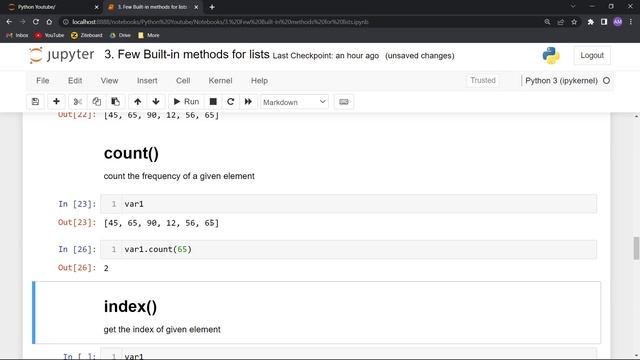
Task: Go to browser home page
Action: [49, 22]
